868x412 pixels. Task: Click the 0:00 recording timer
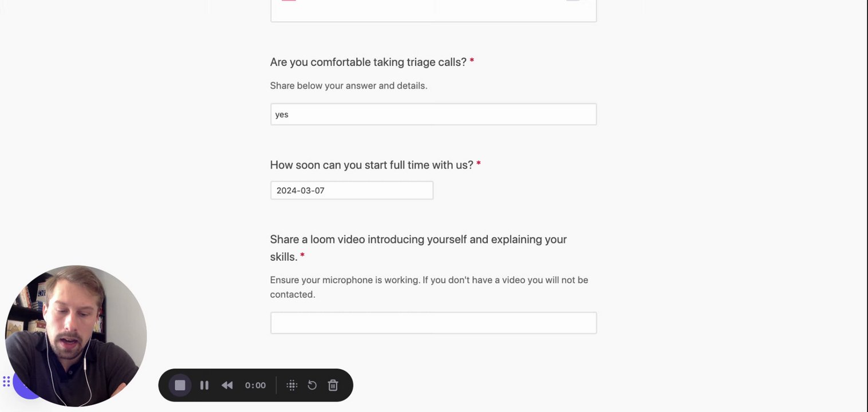pos(255,385)
